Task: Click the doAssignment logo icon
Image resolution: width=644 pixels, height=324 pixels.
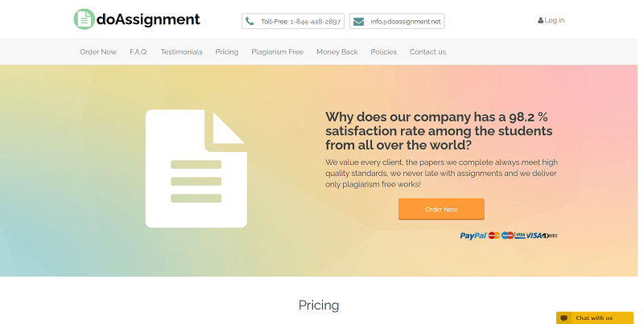Action: point(83,19)
